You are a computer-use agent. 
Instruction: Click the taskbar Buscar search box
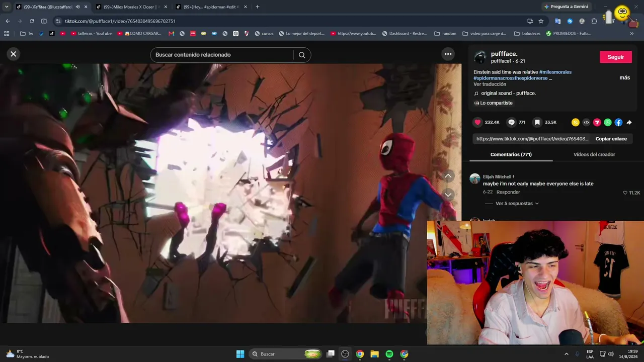tap(285, 354)
